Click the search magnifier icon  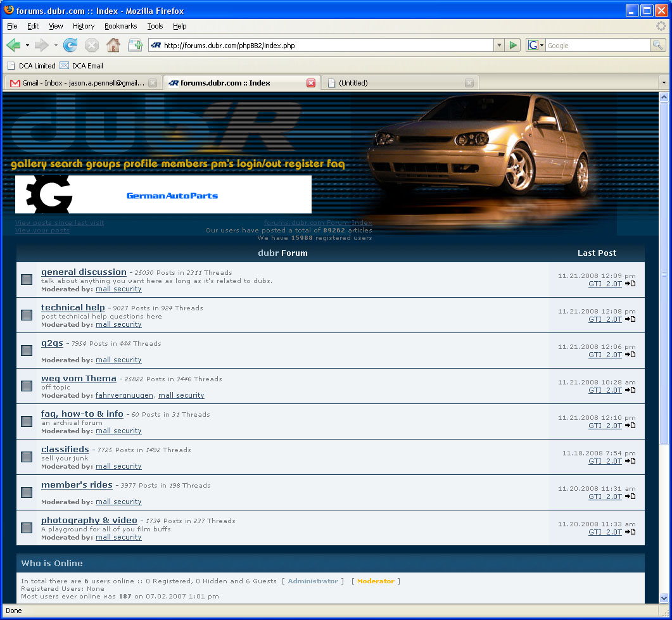point(657,44)
